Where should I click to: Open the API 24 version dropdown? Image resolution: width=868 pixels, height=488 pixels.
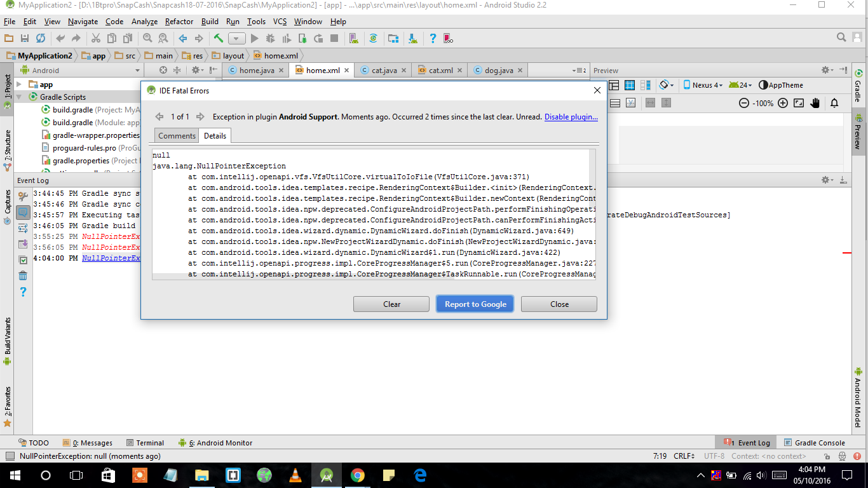[x=740, y=85]
